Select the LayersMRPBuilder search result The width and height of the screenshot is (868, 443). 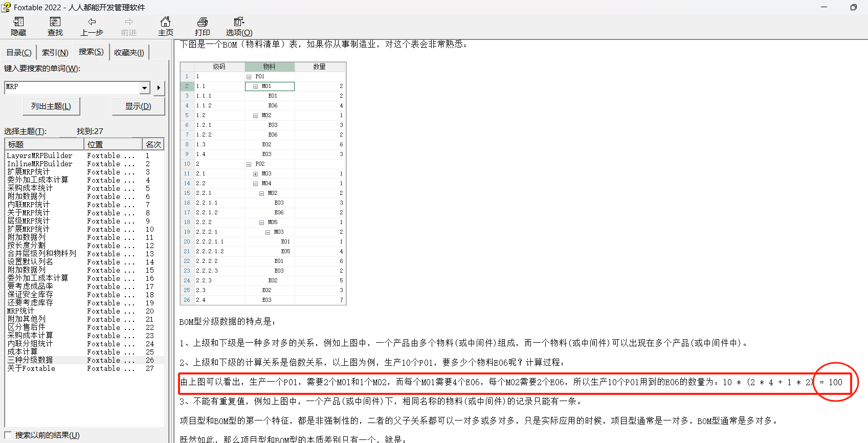(39, 156)
